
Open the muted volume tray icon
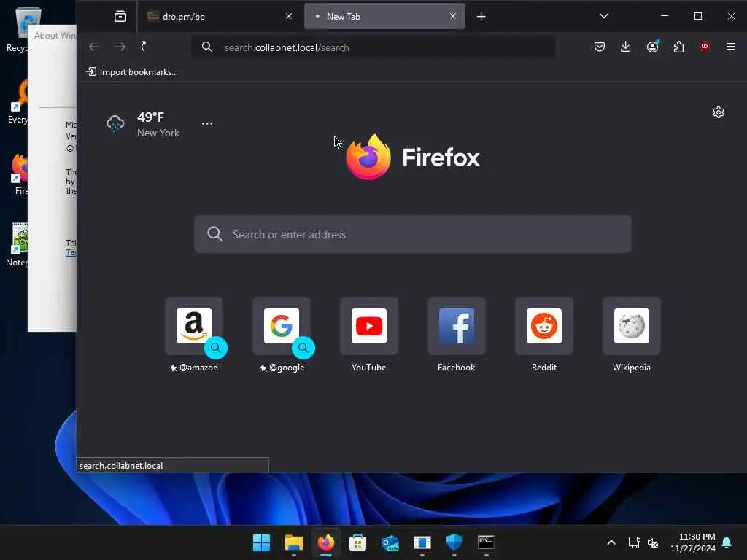click(653, 542)
